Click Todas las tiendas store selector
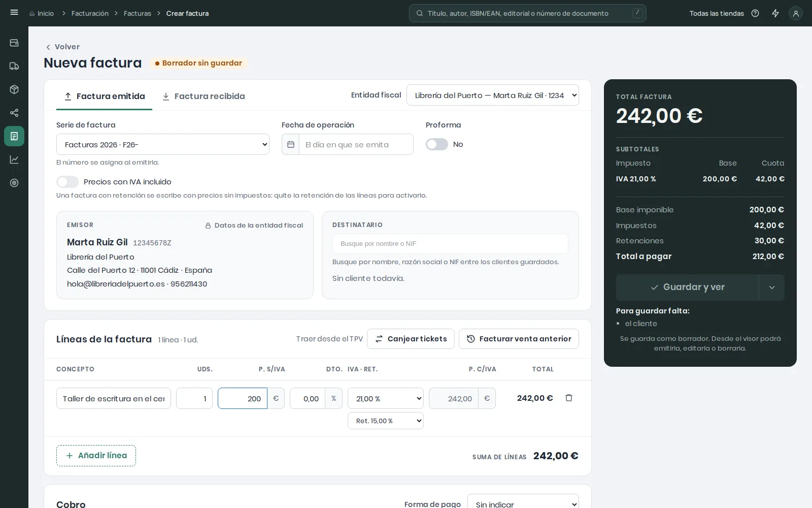The height and width of the screenshot is (508, 812). (717, 13)
